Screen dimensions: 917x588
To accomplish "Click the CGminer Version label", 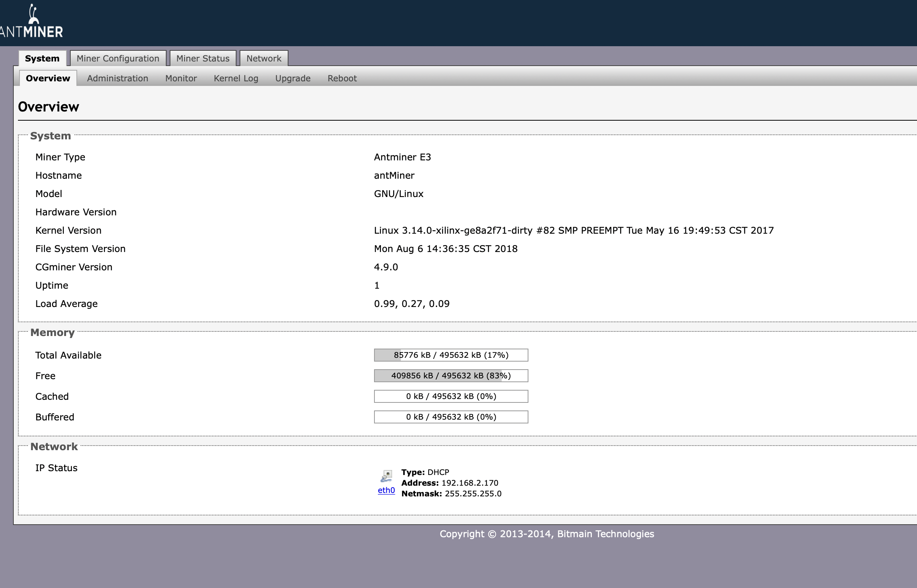I will (x=74, y=267).
